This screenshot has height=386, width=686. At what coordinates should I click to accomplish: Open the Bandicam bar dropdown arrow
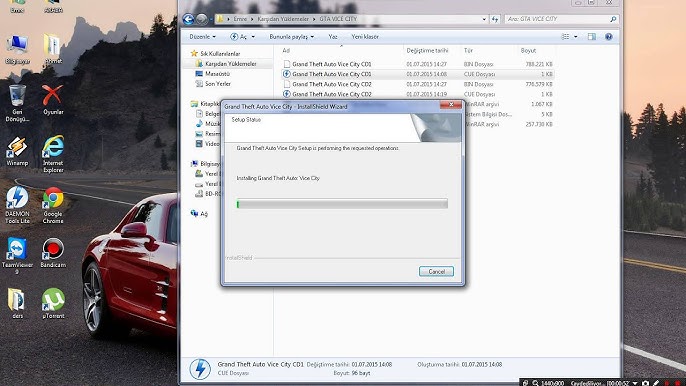pos(635,383)
